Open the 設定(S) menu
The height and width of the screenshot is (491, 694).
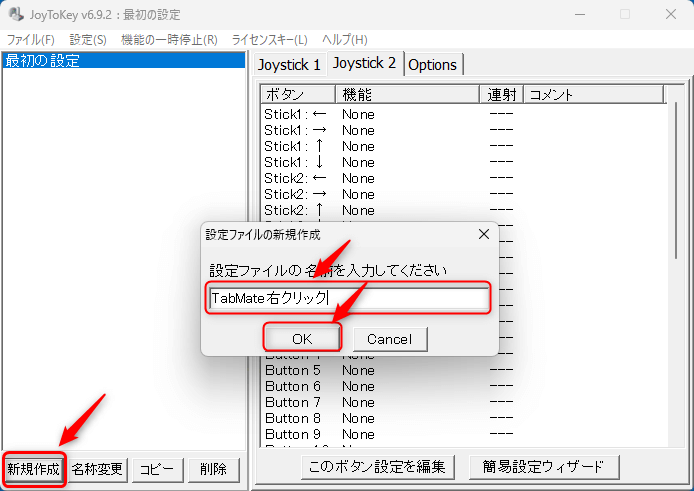[88, 40]
